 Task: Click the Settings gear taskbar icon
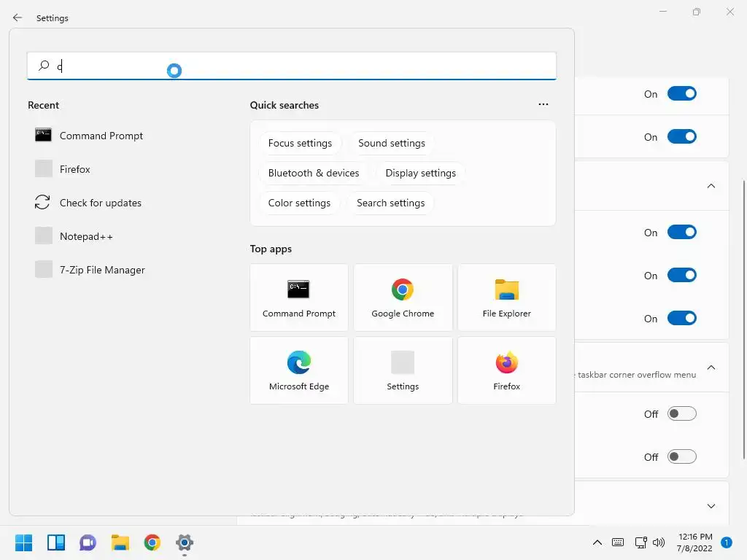185,542
